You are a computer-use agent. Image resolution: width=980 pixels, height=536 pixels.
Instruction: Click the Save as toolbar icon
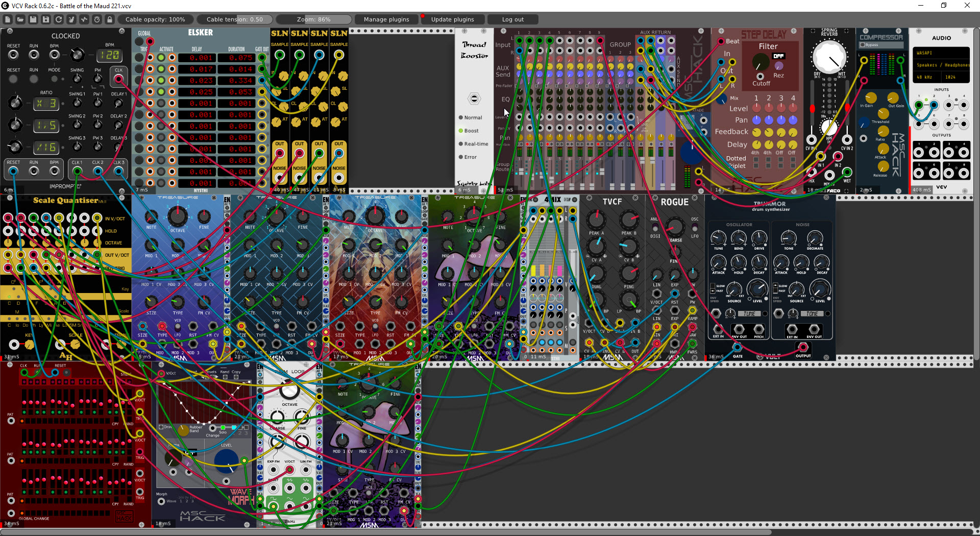pyautogui.click(x=46, y=19)
